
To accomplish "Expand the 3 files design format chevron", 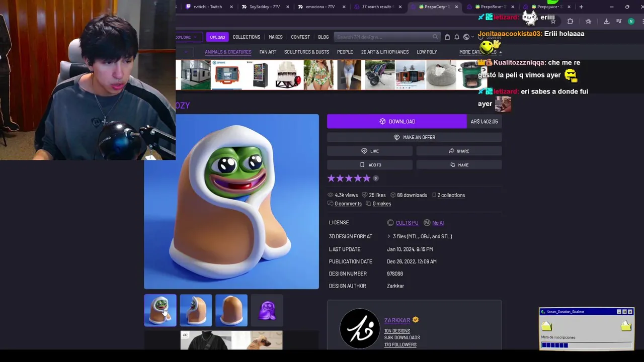I will point(389,236).
